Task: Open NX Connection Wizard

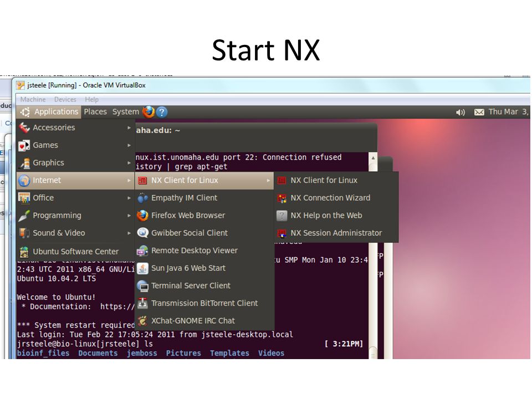Action: coord(336,198)
